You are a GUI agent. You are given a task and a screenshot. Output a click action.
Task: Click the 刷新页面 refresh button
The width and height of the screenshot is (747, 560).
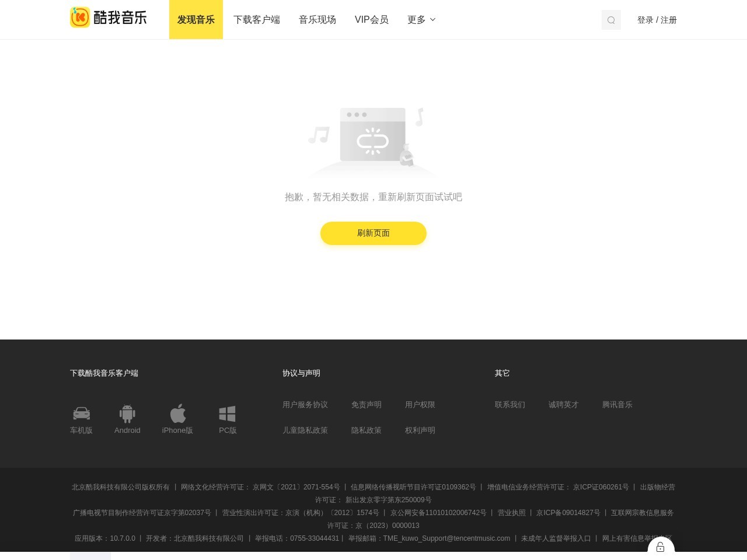[x=373, y=233]
